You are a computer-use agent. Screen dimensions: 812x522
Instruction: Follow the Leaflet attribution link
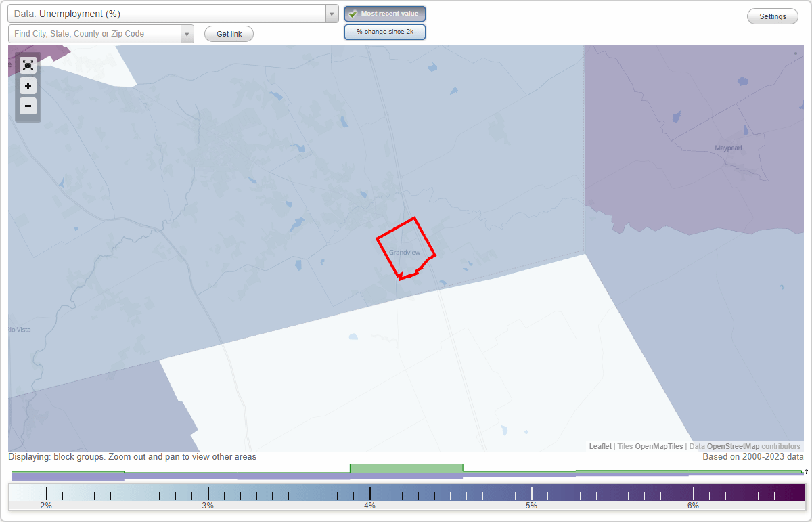pyautogui.click(x=600, y=446)
